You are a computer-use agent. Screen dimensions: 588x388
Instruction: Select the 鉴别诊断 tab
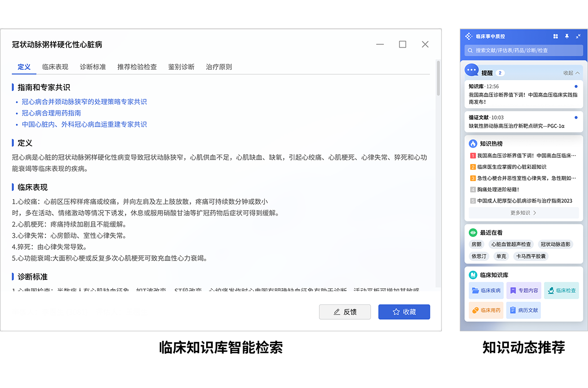(x=181, y=67)
